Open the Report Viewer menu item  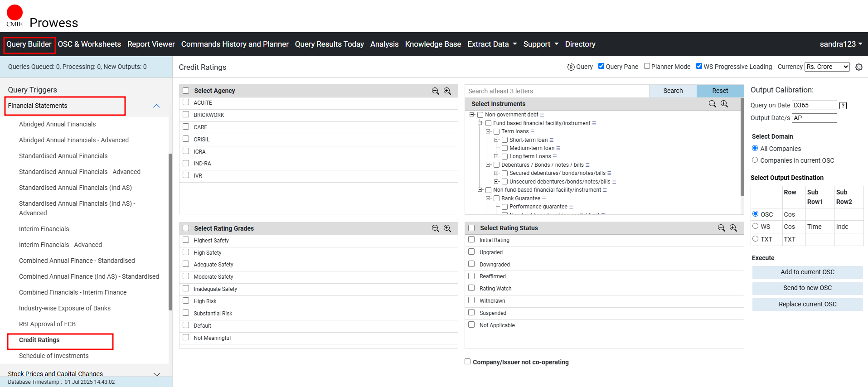(x=150, y=44)
